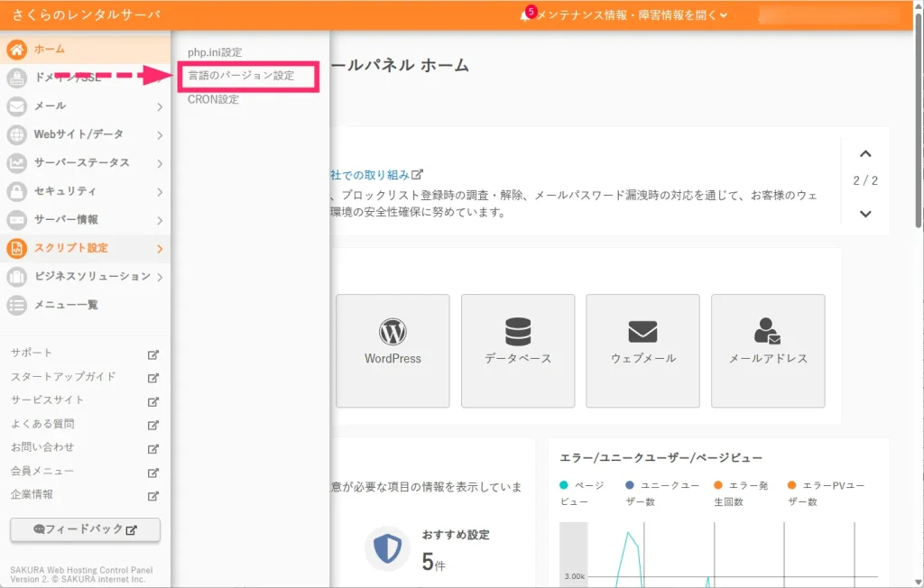The width and height of the screenshot is (924, 588).
Task: Open the データベース shortcut tile
Action: click(x=518, y=351)
